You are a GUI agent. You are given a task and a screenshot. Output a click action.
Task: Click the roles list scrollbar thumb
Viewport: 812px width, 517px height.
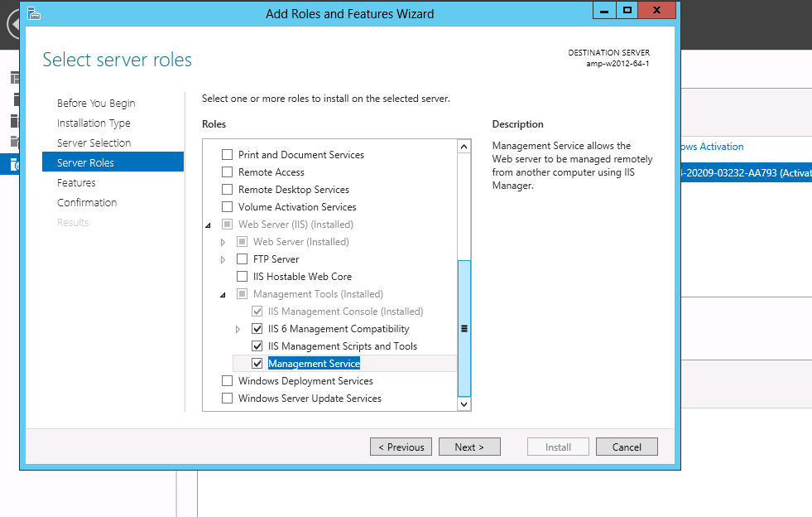[x=464, y=328]
